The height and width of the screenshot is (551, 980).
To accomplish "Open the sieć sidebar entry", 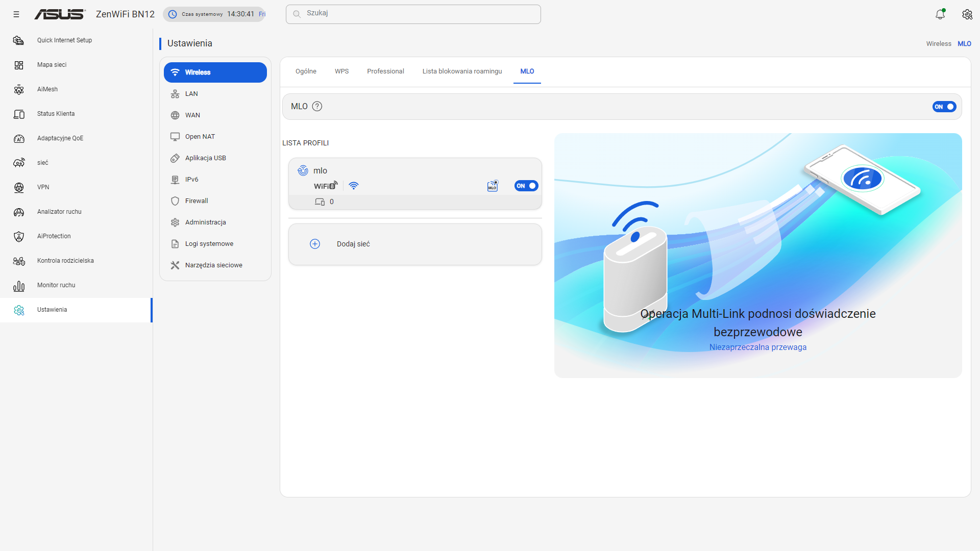I will click(x=77, y=163).
